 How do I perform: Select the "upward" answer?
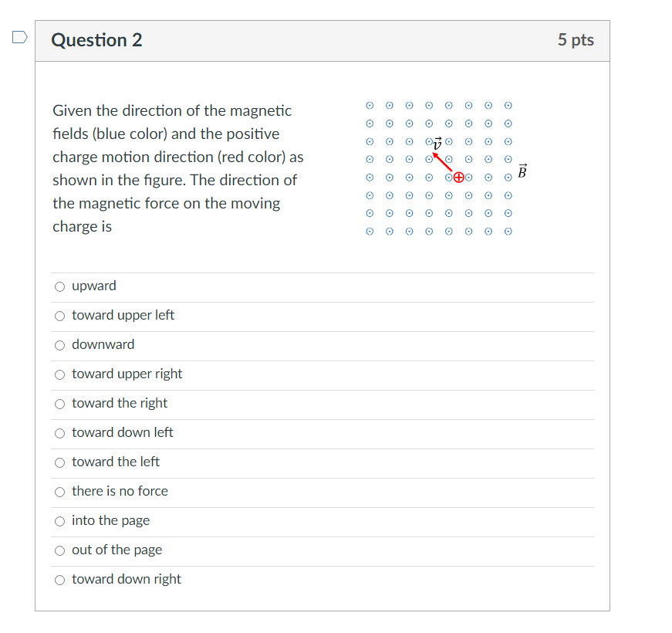[59, 286]
